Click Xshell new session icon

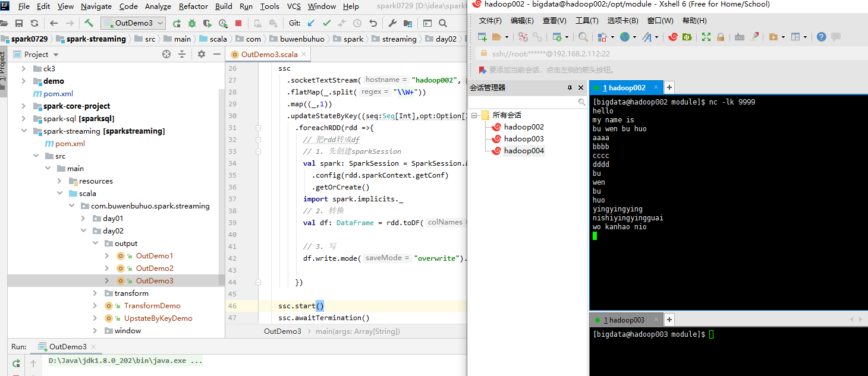(x=482, y=37)
